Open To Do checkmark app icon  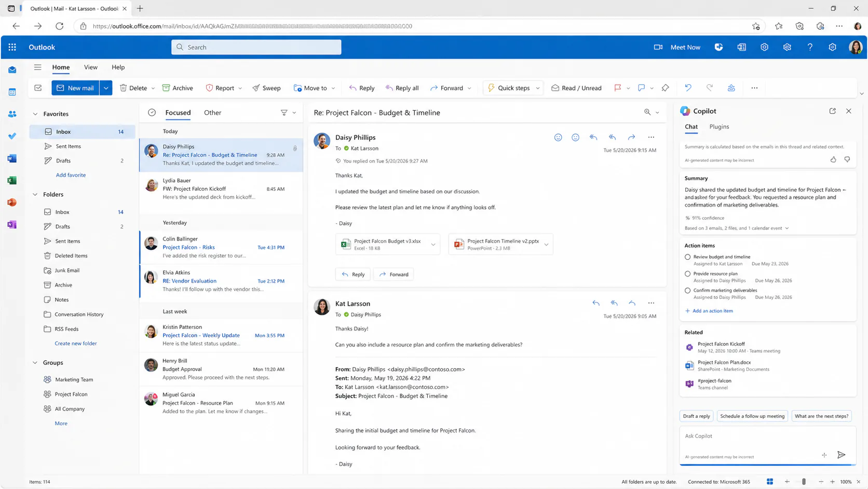12,136
